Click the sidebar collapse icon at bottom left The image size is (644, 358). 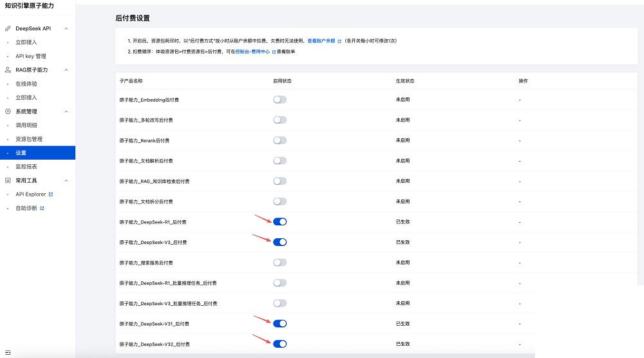(x=8, y=352)
